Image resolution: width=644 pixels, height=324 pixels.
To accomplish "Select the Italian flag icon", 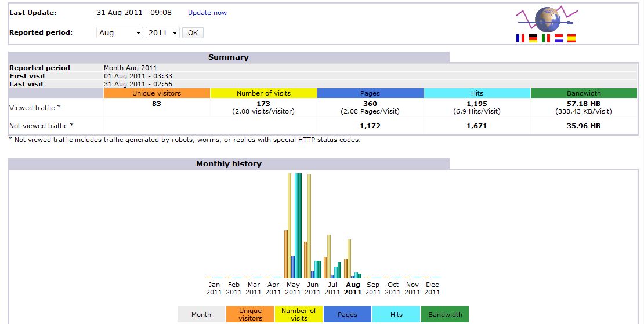I will tap(546, 38).
